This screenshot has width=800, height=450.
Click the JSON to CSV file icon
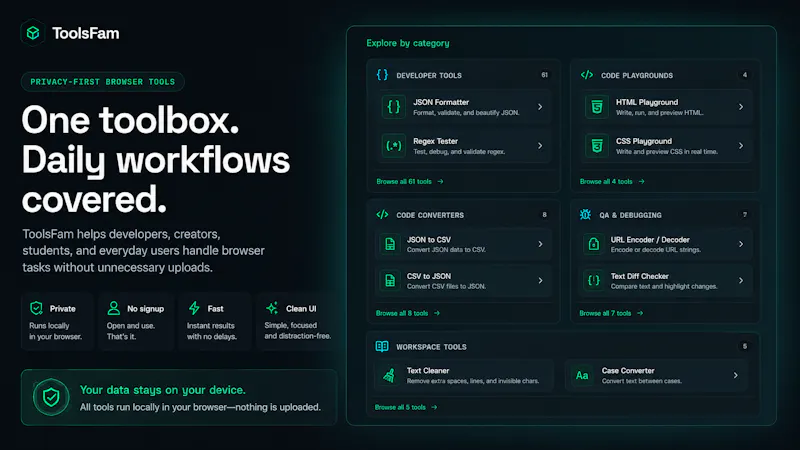click(390, 244)
